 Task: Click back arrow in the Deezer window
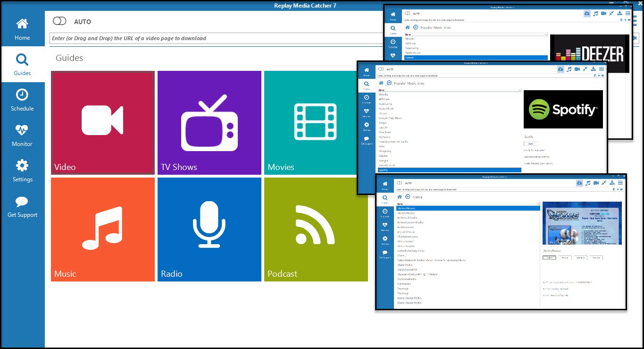(416, 27)
